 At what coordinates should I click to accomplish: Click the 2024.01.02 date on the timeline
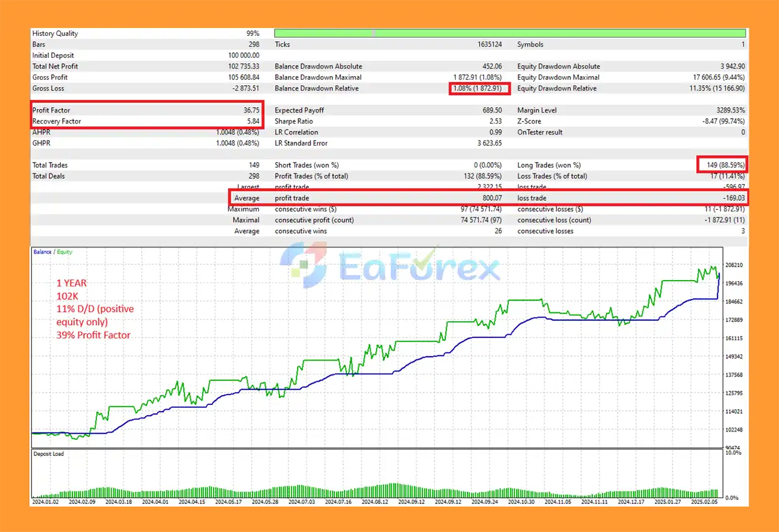[47, 502]
